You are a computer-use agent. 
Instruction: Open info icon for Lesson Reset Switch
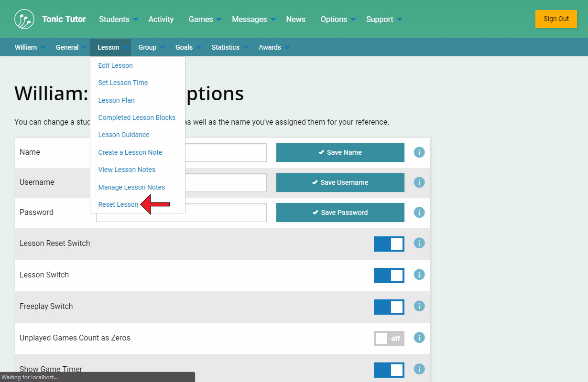click(x=419, y=243)
